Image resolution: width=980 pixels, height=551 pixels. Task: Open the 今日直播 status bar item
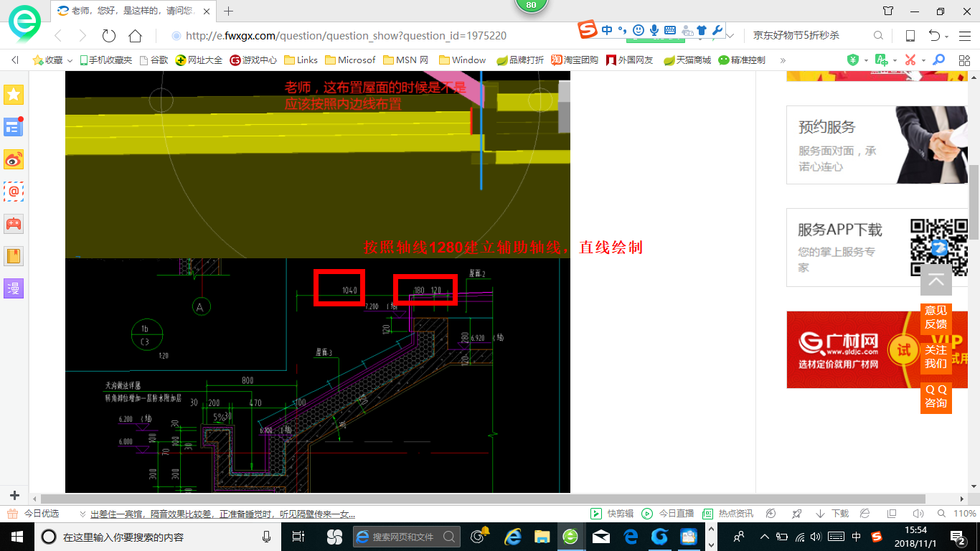click(668, 514)
